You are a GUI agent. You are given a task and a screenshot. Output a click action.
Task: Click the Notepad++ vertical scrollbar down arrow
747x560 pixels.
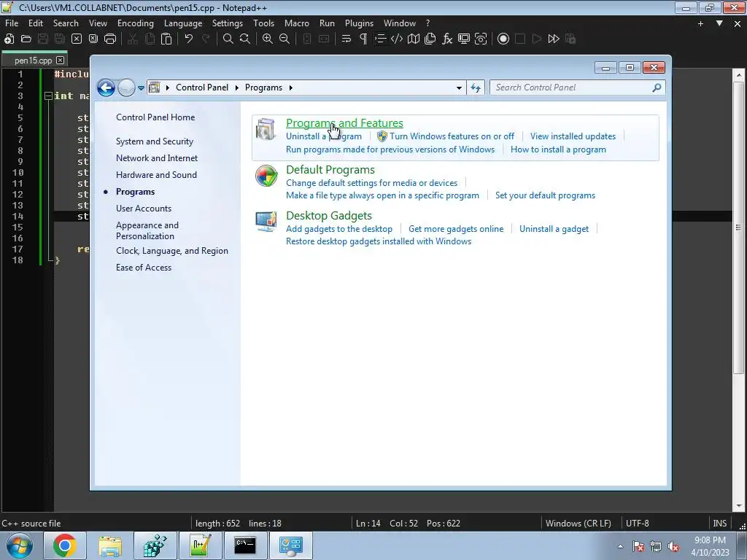pyautogui.click(x=739, y=506)
